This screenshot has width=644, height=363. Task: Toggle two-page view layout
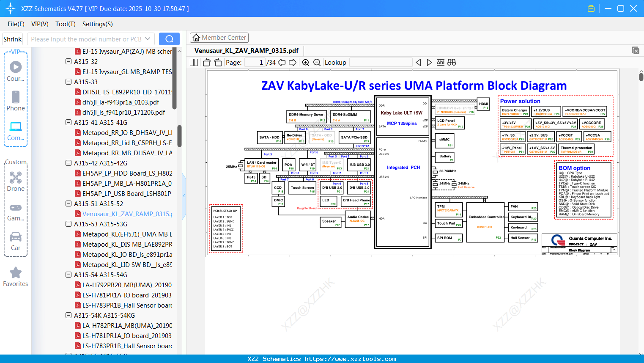(194, 63)
